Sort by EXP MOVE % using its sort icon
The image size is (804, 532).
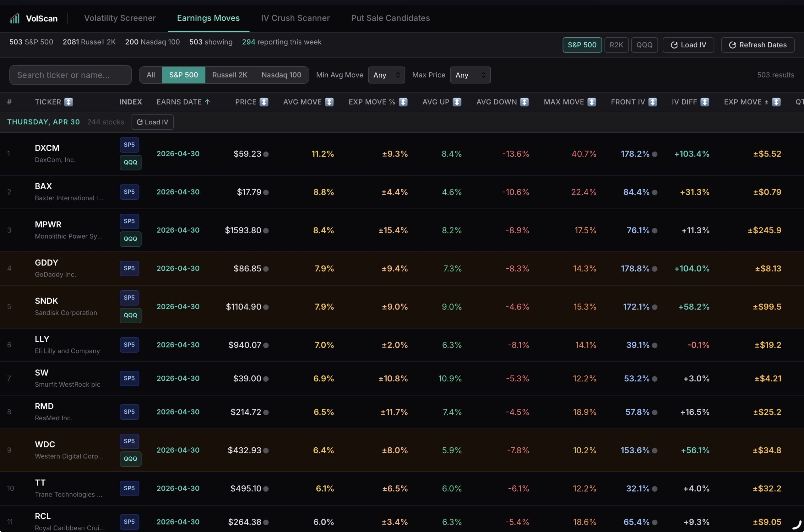click(x=403, y=102)
